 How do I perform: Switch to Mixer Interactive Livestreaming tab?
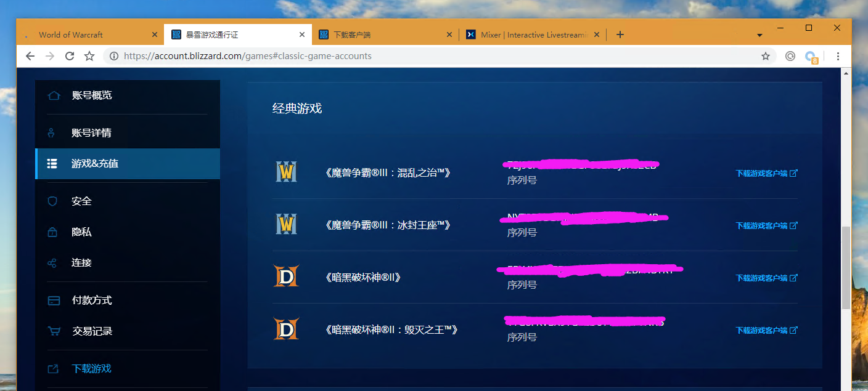click(533, 34)
